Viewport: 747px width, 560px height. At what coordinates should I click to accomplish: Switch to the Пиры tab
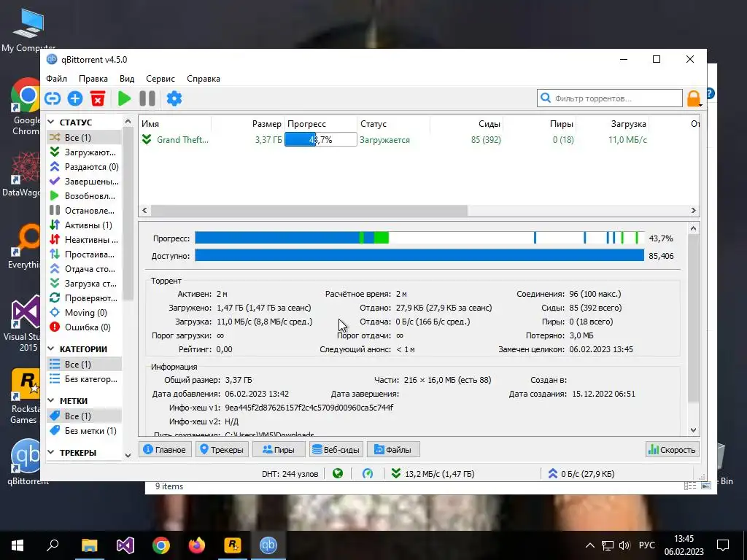278,449
